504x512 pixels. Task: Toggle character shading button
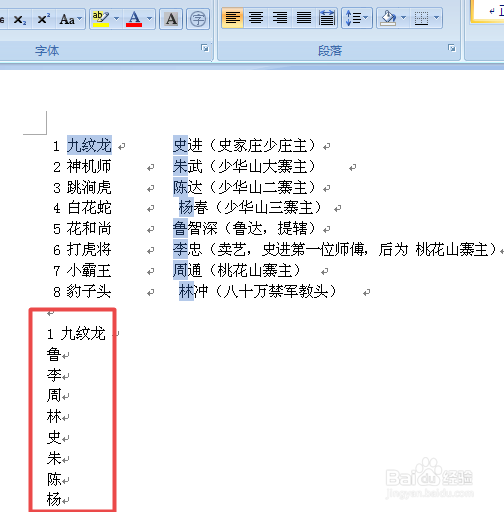click(171, 19)
